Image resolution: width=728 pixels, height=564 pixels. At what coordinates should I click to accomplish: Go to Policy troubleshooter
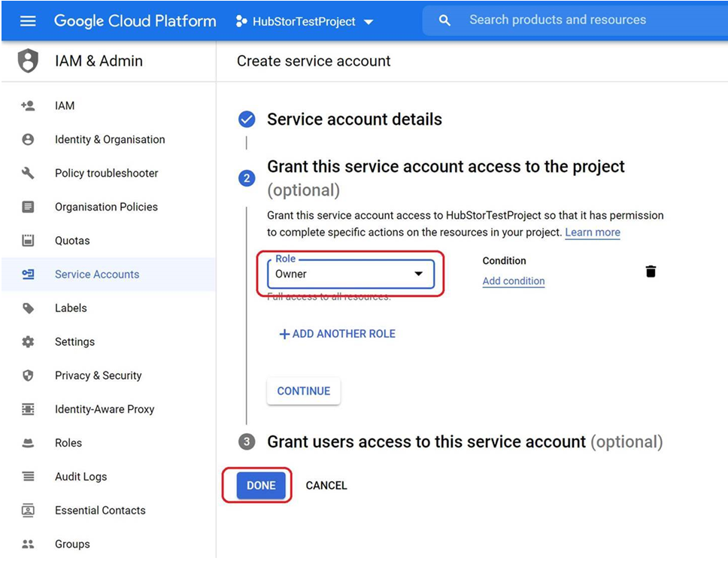pos(108,173)
